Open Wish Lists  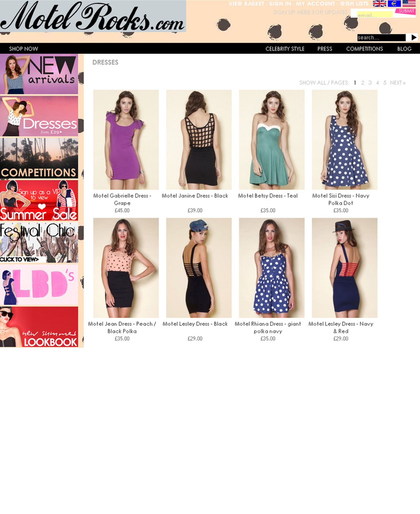click(354, 4)
